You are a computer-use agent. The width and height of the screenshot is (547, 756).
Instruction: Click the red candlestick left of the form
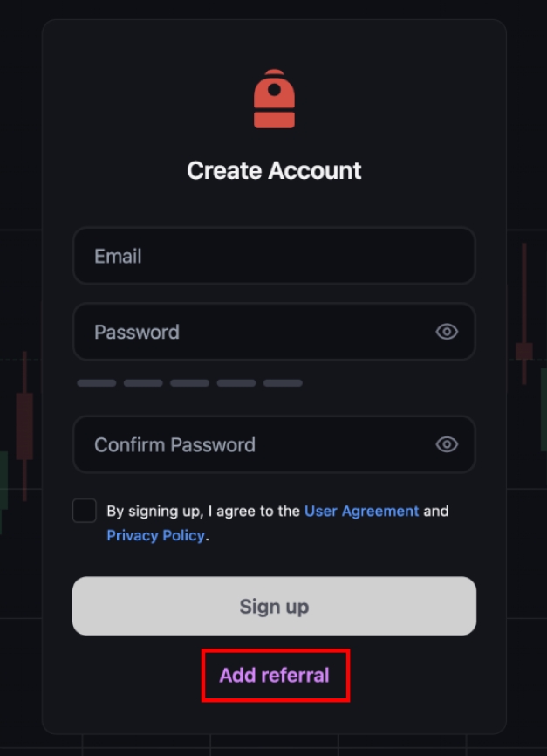24,426
